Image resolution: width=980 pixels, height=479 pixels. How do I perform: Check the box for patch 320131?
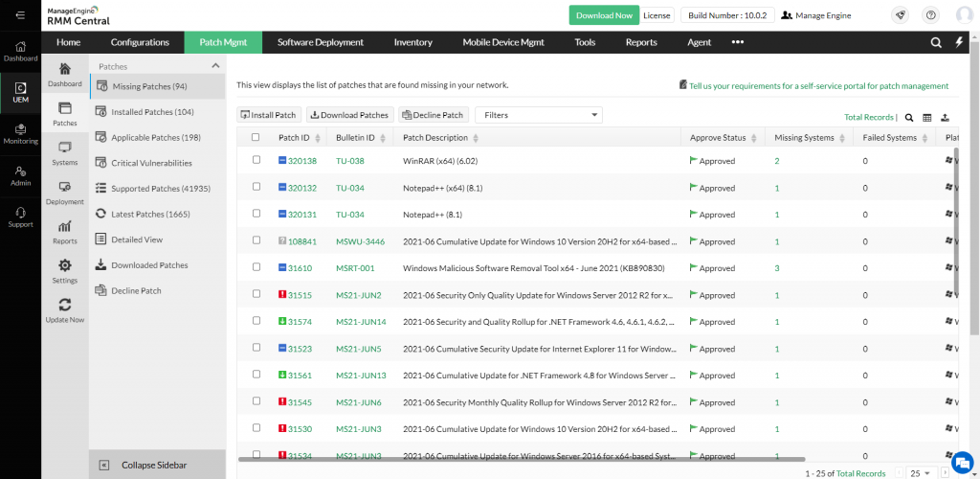click(x=256, y=214)
